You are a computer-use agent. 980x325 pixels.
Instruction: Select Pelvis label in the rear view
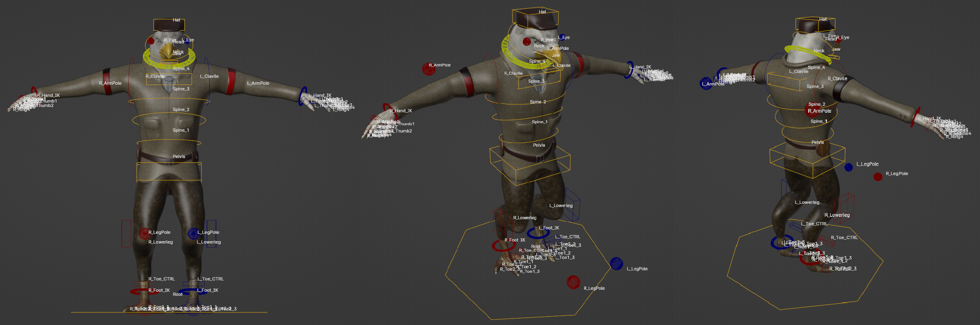click(818, 142)
